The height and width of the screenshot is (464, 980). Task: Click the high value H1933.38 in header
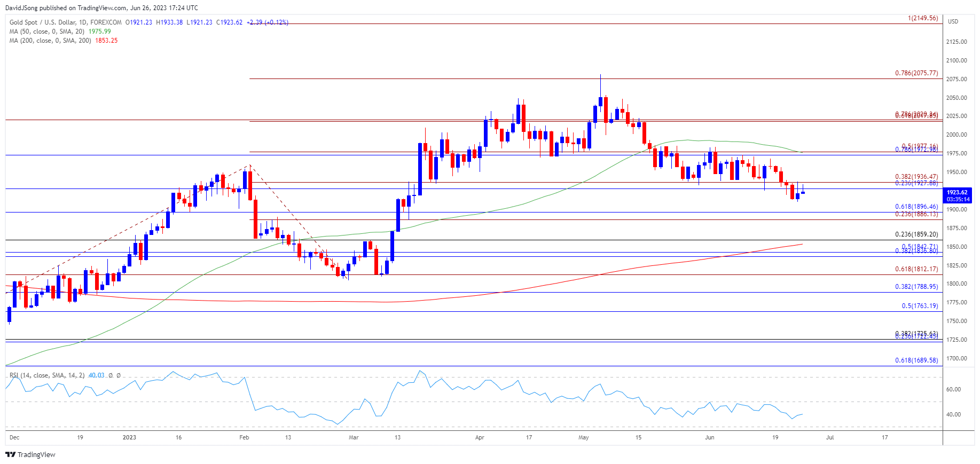(169, 22)
